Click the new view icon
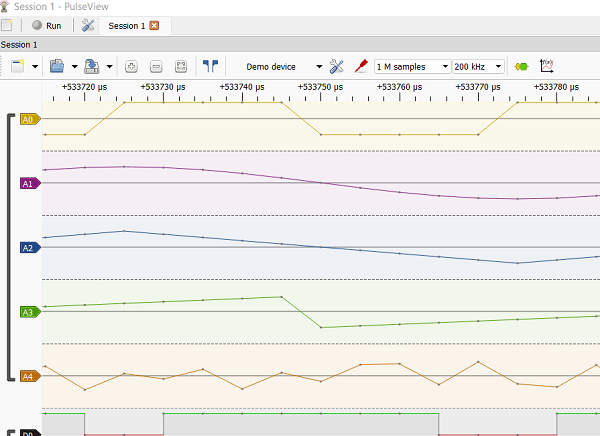The image size is (600, 436). point(17,67)
